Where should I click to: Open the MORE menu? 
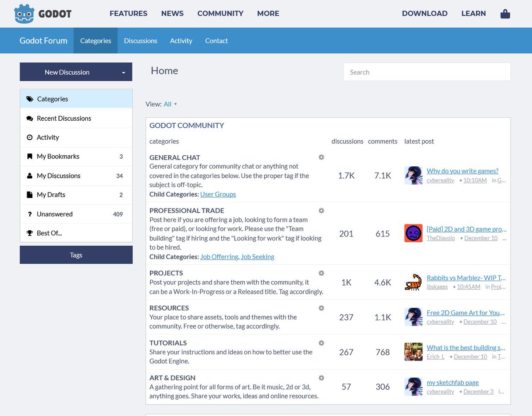268,14
